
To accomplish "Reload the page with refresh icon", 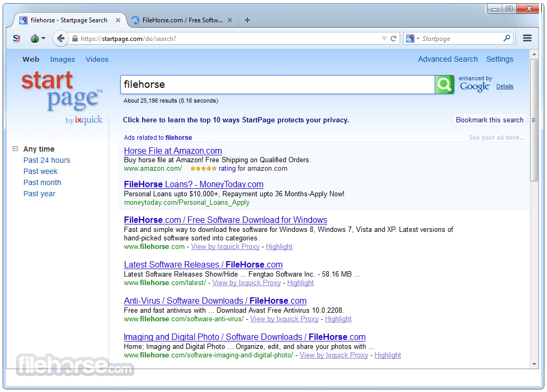I will point(394,38).
